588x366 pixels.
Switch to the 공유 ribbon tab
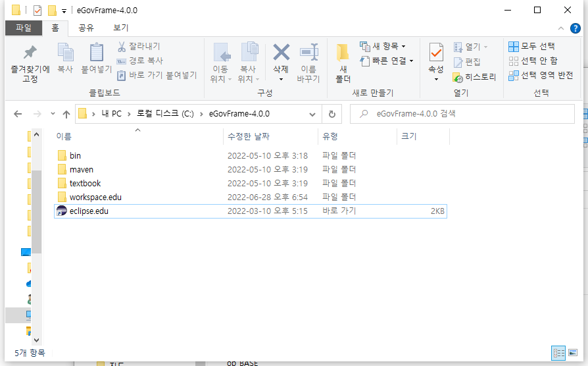tap(86, 28)
